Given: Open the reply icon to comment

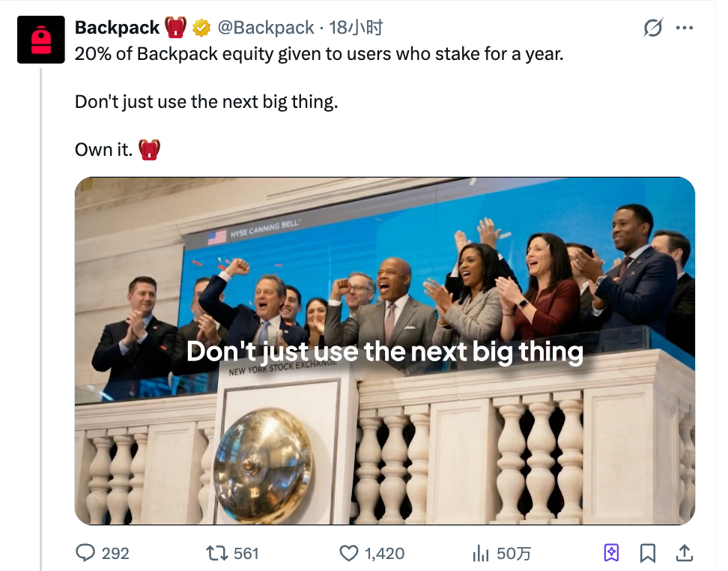Looking at the screenshot, I should click(85, 553).
